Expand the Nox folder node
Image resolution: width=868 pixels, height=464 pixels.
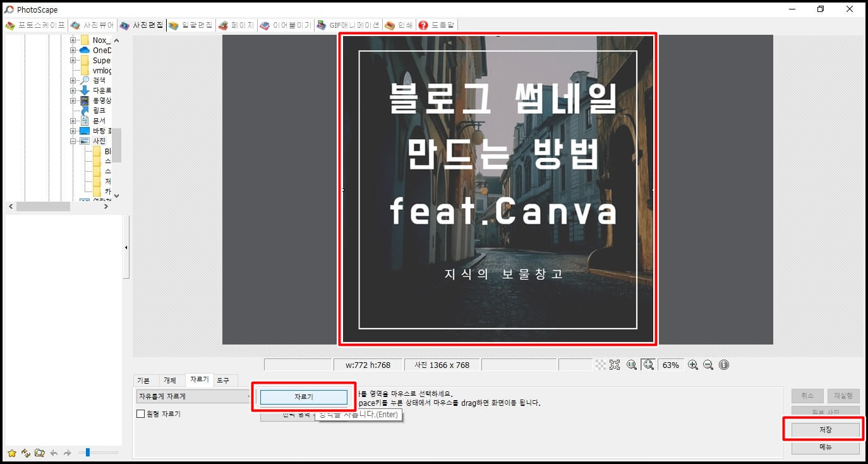[73, 40]
